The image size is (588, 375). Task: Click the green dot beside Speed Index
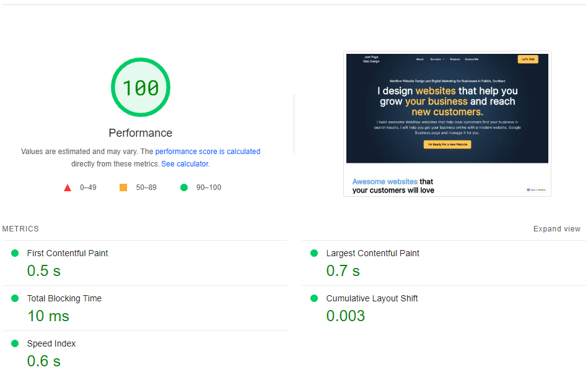[15, 343]
